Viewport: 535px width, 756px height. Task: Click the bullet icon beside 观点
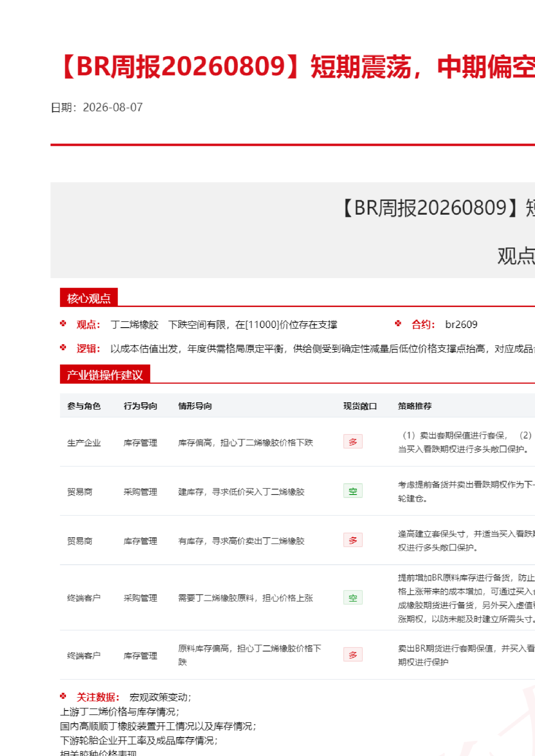point(63,323)
